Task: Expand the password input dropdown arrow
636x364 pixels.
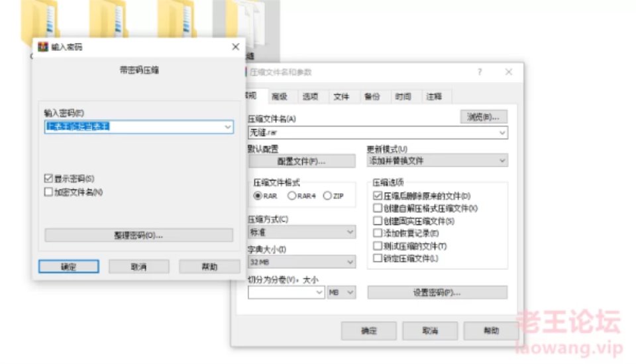Action: point(227,127)
